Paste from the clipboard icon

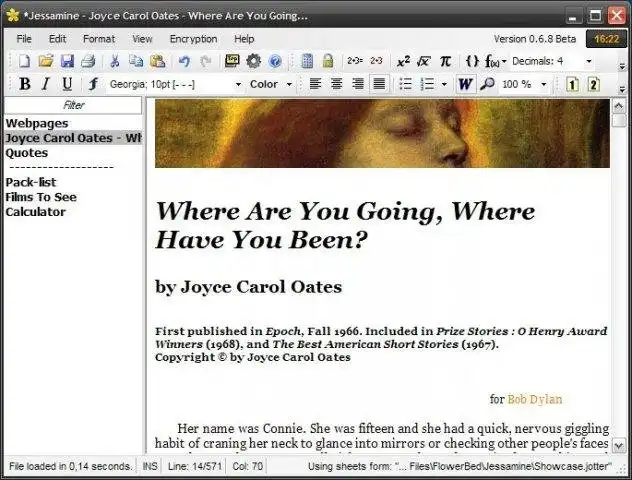(x=158, y=61)
